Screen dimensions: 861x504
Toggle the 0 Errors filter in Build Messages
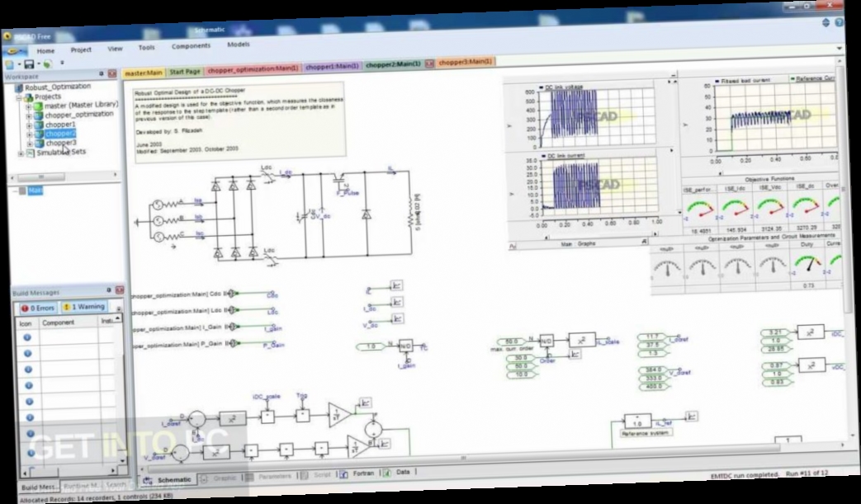38,307
